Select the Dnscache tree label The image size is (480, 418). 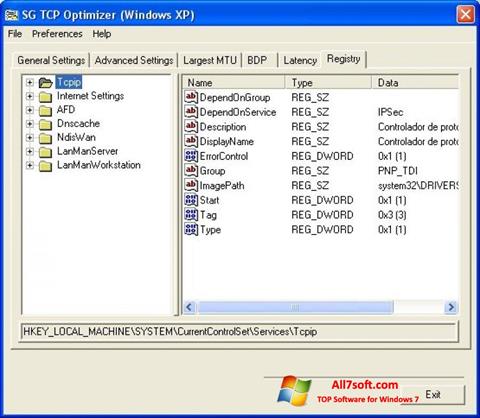78,124
